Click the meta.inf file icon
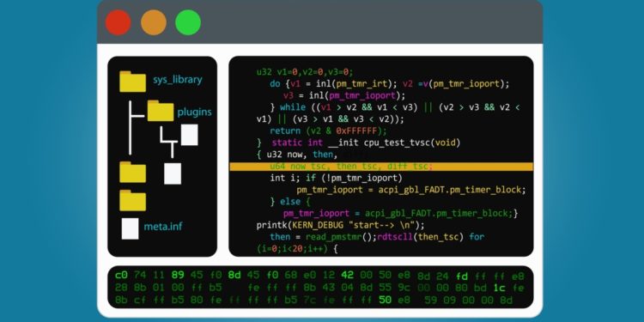The height and width of the screenshot is (322, 644). 130,228
